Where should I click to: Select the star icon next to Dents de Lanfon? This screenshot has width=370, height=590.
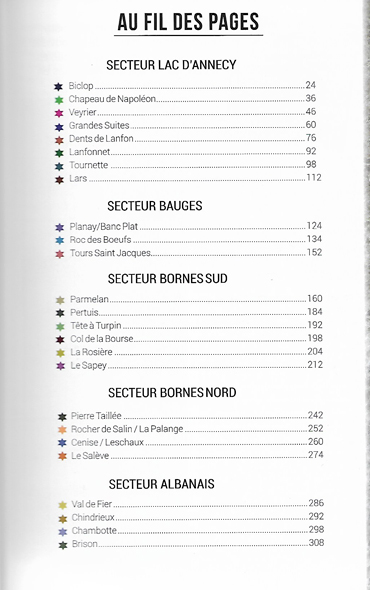tap(59, 140)
